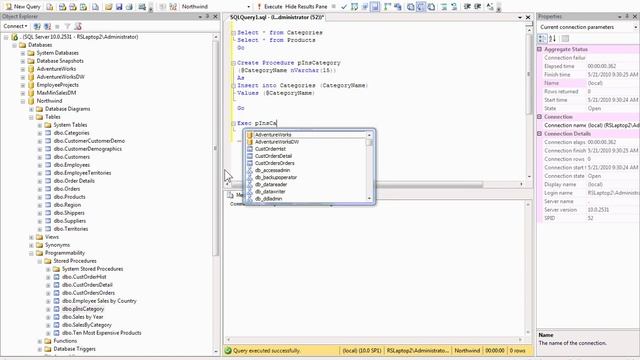The width and height of the screenshot is (640, 360).
Task: Switch output to Results to Grid
Action: tap(420, 7)
